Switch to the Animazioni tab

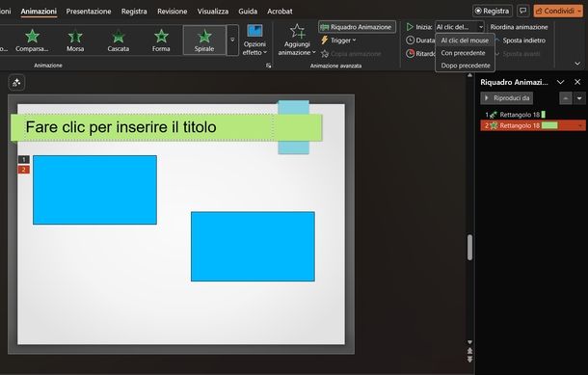click(39, 12)
